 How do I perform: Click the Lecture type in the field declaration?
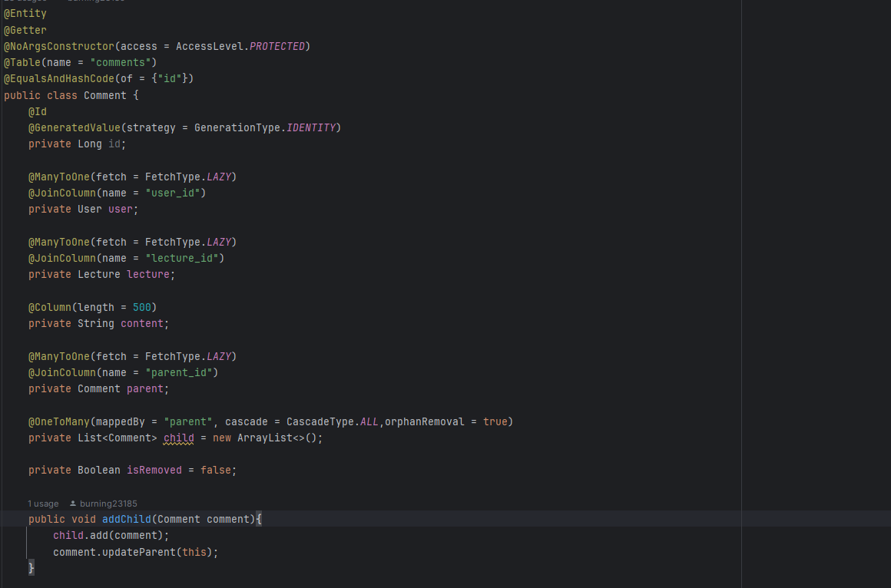click(99, 274)
